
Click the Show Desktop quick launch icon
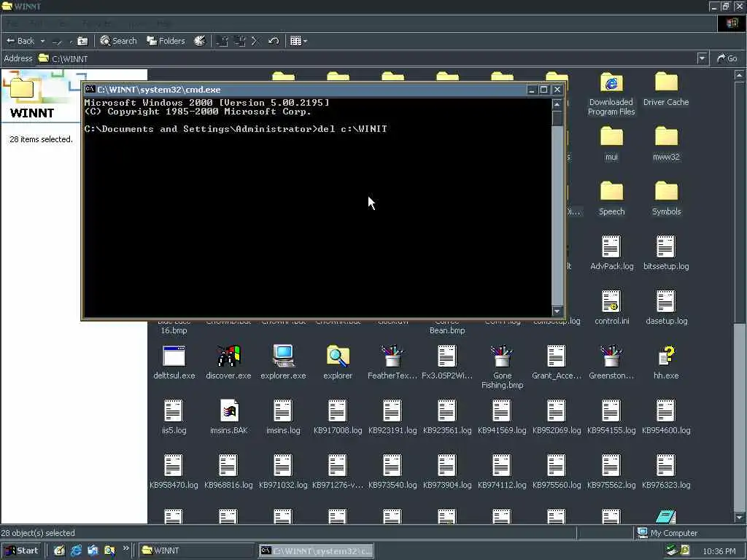(x=59, y=551)
